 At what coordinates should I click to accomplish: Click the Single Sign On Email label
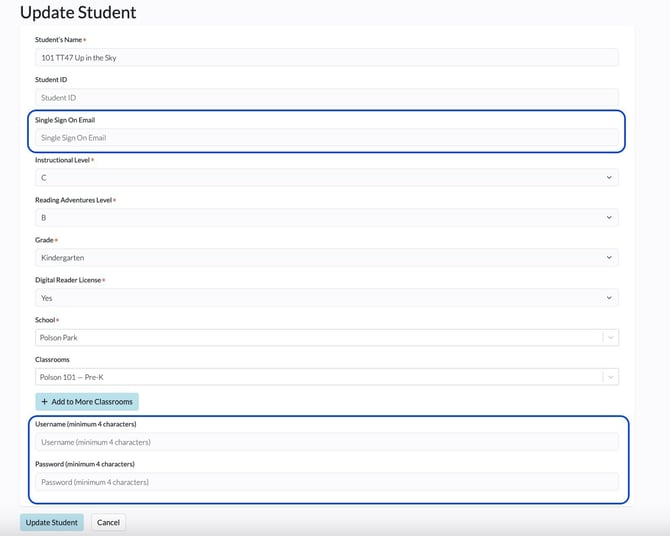point(65,120)
